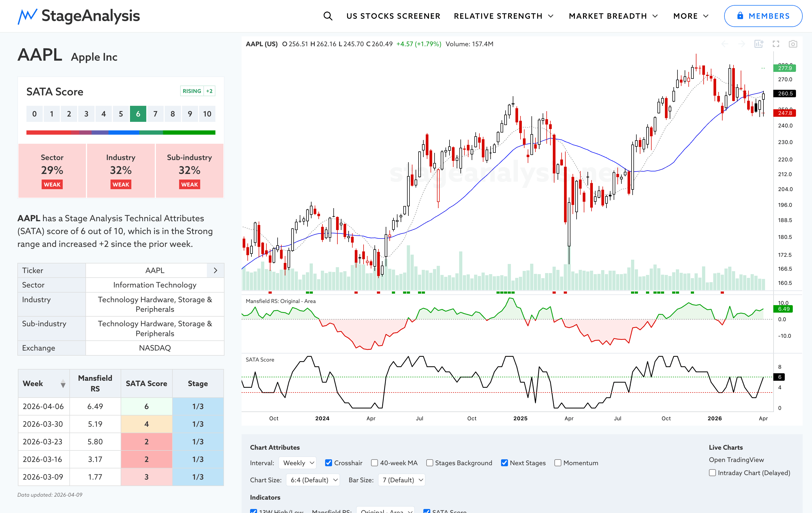The image size is (812, 513).
Task: Open the Chart Size dropdown
Action: 313,480
